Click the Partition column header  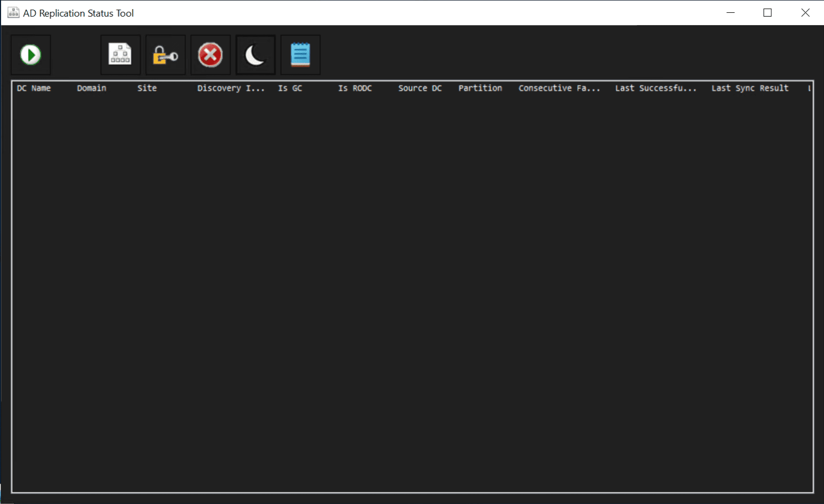coord(480,88)
